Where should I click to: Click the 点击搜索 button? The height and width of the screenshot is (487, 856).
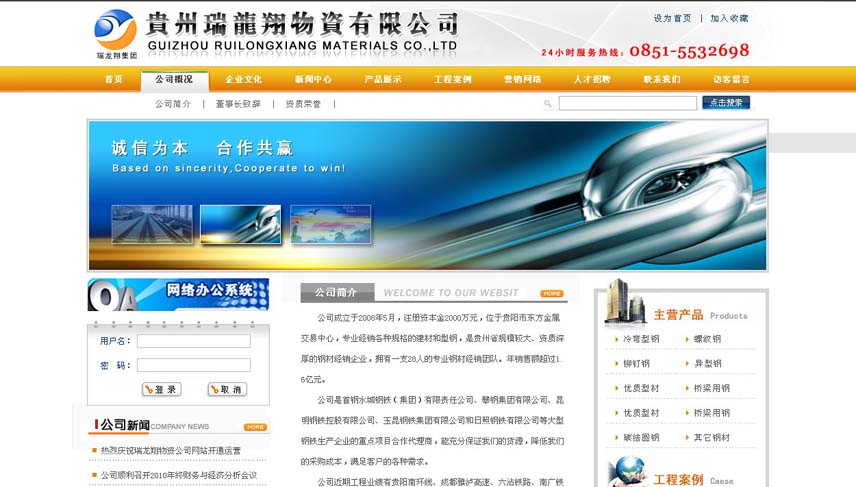coord(726,103)
